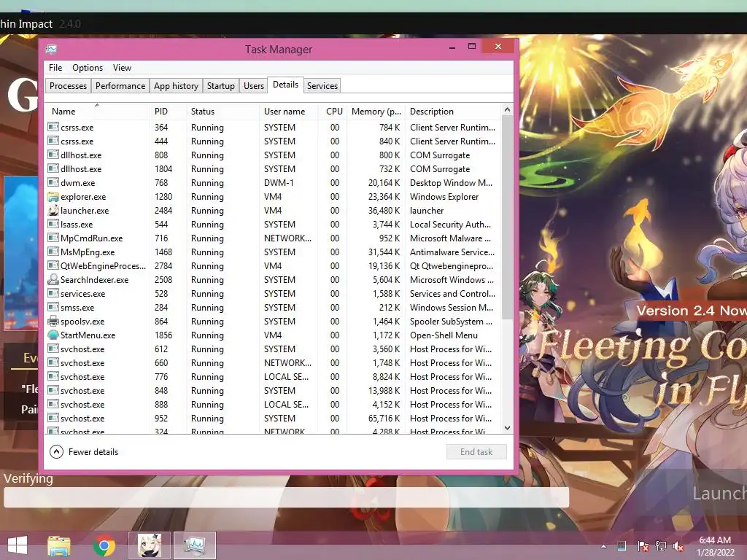Select the MsMpEng.exe process icon
The image size is (747, 560).
pyautogui.click(x=53, y=252)
